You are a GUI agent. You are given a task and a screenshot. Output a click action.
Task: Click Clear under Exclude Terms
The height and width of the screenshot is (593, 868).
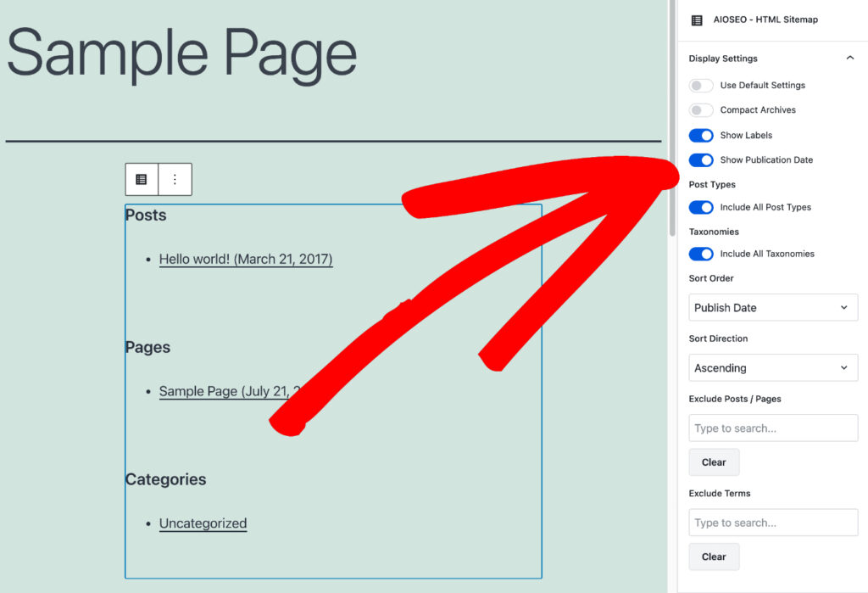point(713,557)
